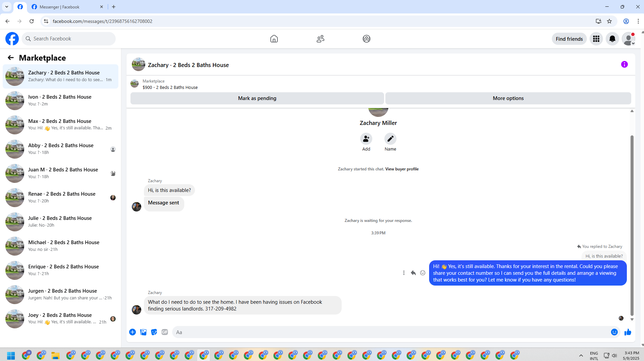Click Mark as pending button
Viewport: 644px width, 361px height.
pyautogui.click(x=257, y=98)
